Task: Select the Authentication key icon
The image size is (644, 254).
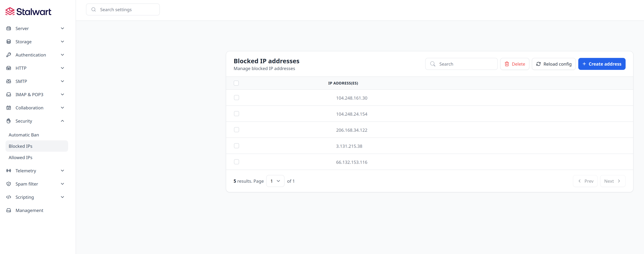Action: point(8,55)
